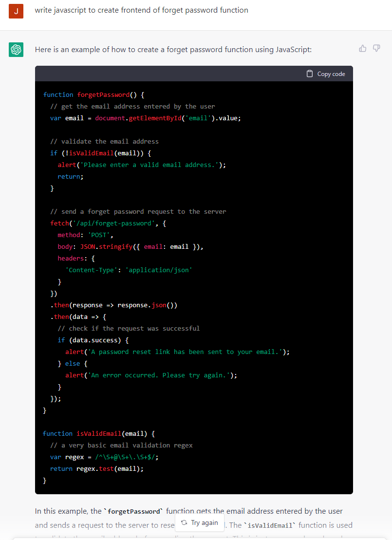Click the 'function isValidEmail(email) {' line
The height and width of the screenshot is (540, 392).
(99, 433)
